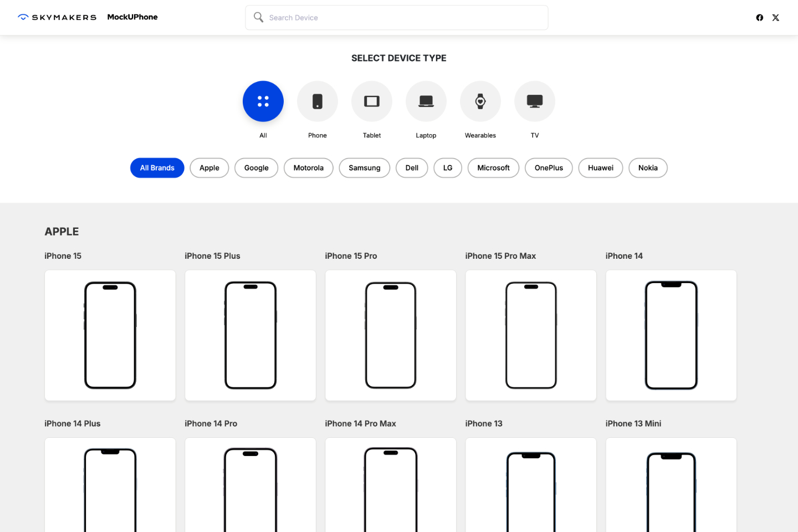
Task: Focus the Search Device input field
Action: [397, 18]
